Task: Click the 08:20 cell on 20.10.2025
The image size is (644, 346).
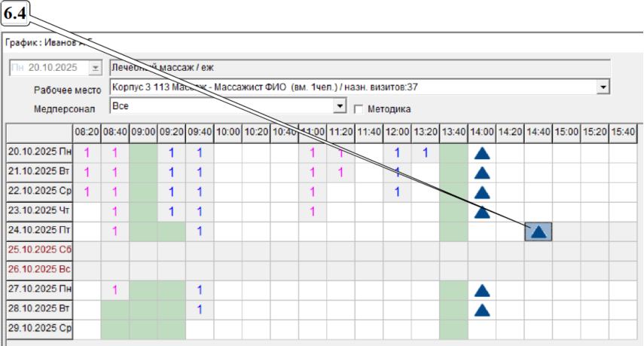Action: pyautogui.click(x=87, y=153)
